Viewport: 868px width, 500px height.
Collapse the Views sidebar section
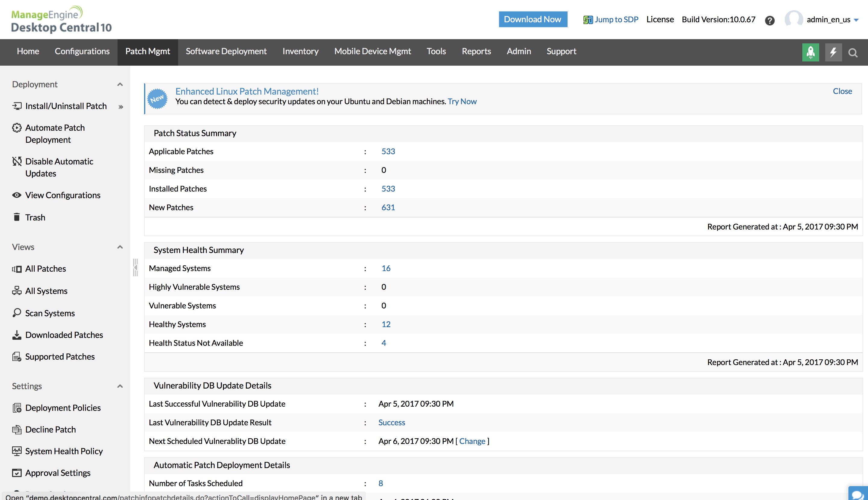[x=120, y=247]
